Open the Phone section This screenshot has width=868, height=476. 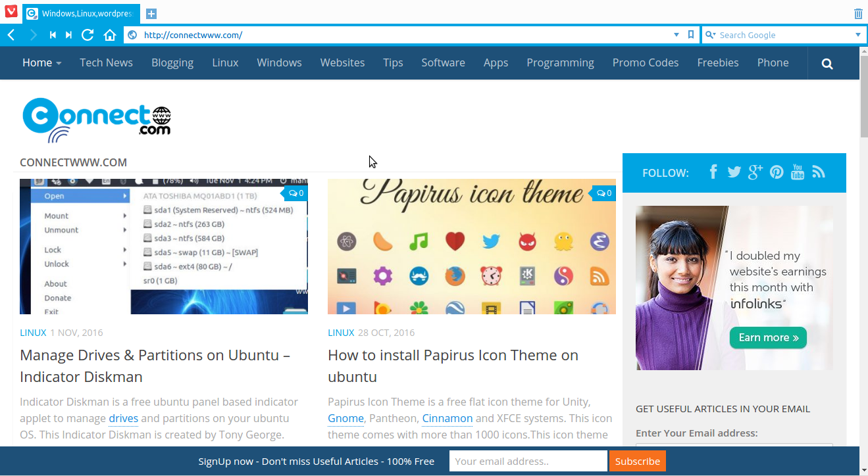773,63
